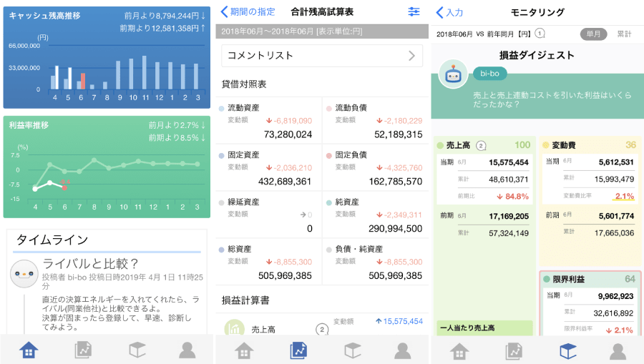Viewport: 644px width, 364px height.
Task: Tap the 9,962,923 限界利益 value
Action: 615,296
